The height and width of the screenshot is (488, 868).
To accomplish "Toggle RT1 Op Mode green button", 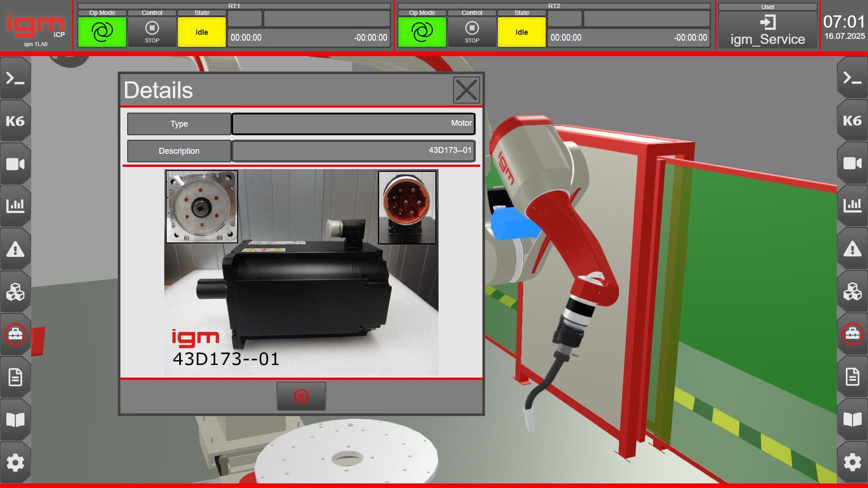I will [x=102, y=32].
